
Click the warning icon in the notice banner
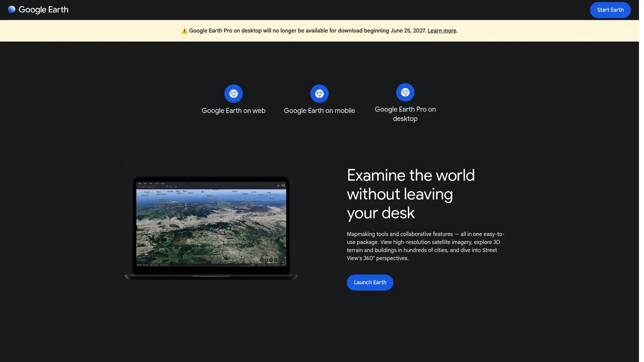(184, 31)
